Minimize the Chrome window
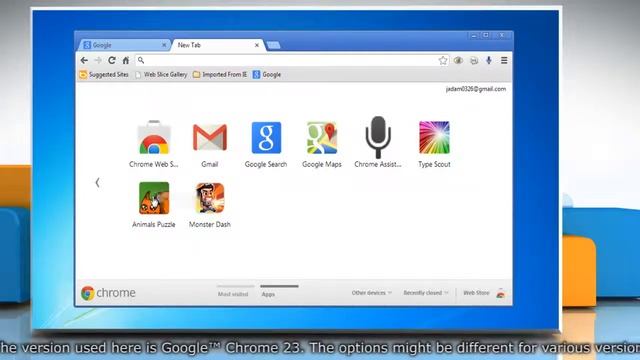 [474, 36]
